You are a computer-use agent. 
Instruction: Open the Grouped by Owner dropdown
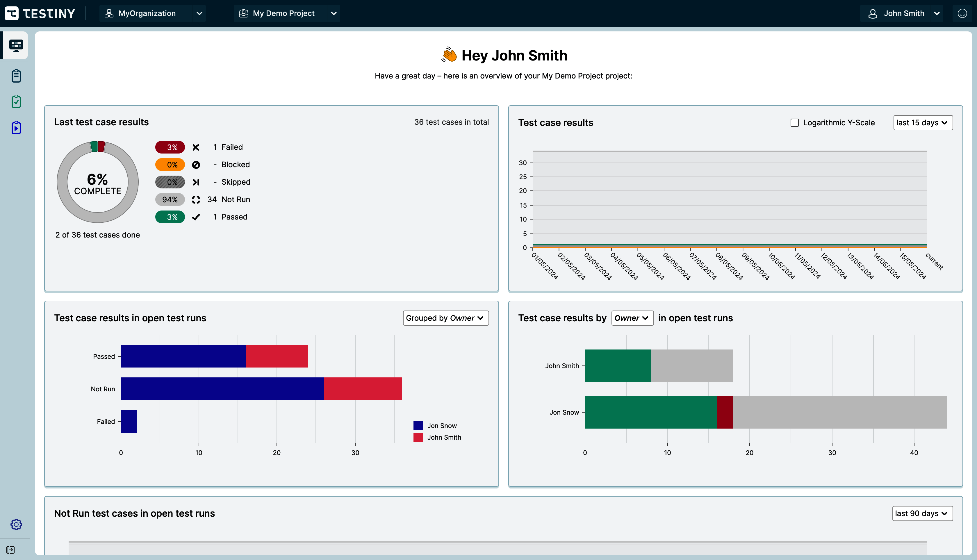tap(445, 318)
